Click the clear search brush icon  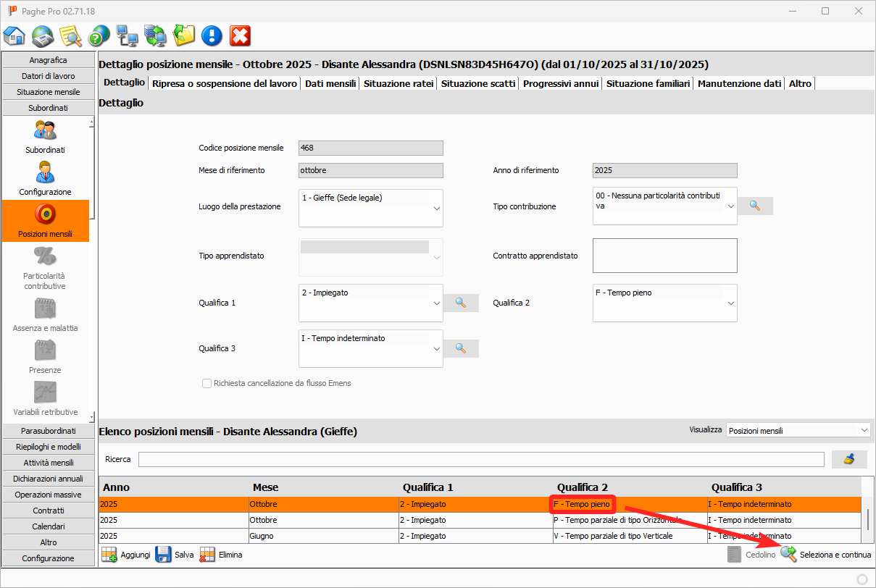click(849, 459)
